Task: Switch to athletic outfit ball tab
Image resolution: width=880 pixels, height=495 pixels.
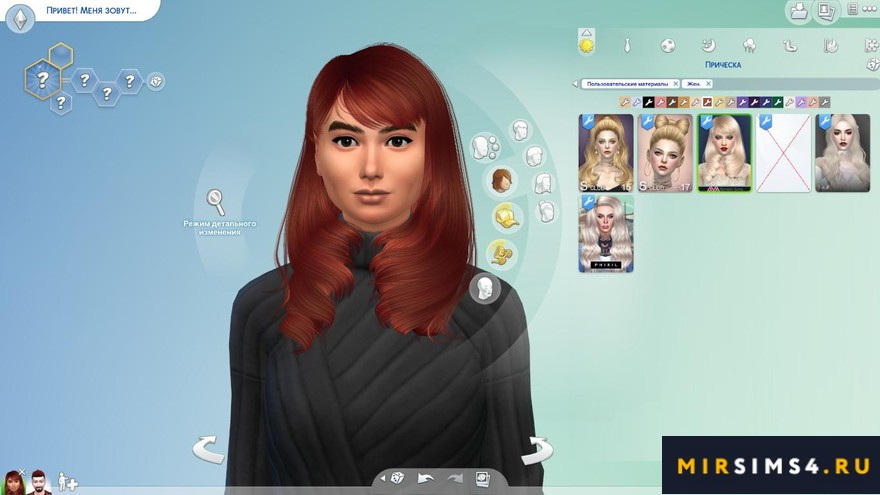Action: coord(667,45)
